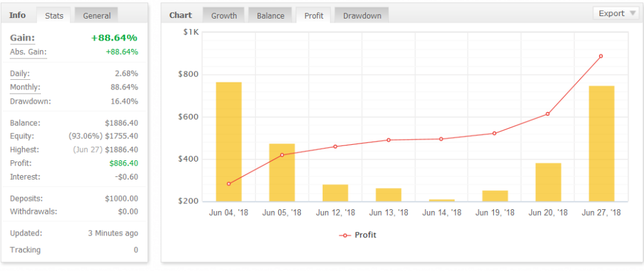
Task: Click the Jun 14, '18 axis label
Action: click(x=442, y=212)
